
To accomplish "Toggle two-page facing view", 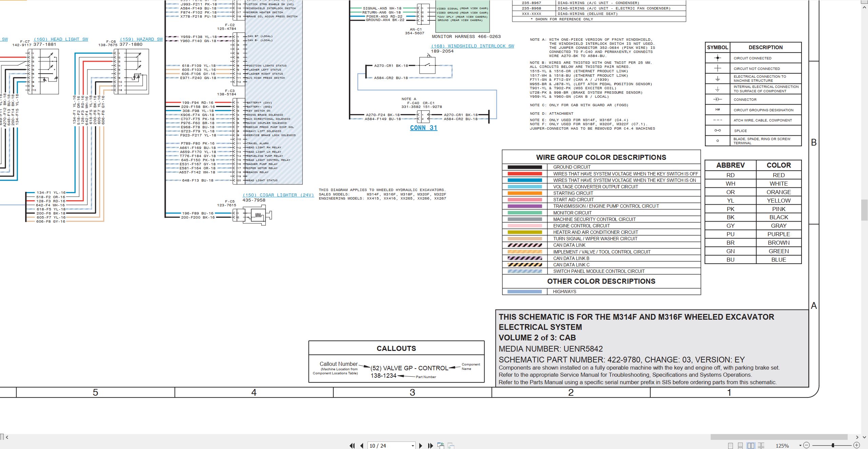I will [x=751, y=446].
